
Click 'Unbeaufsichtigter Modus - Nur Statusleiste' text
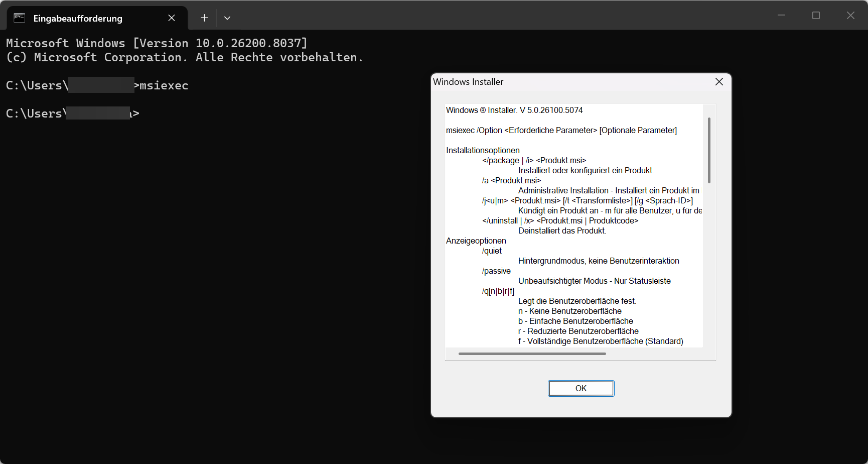point(595,281)
